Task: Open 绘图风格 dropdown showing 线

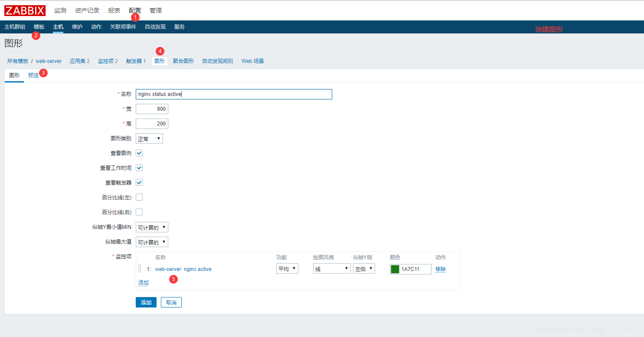Action: [x=332, y=269]
